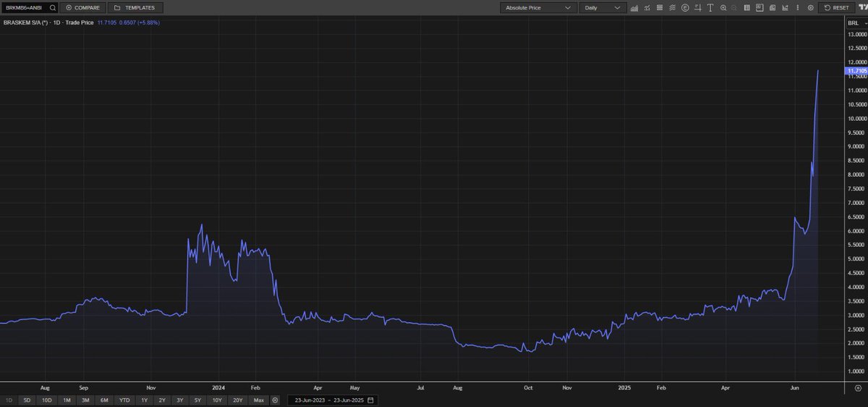Select the 2Y range

pyautogui.click(x=162, y=400)
